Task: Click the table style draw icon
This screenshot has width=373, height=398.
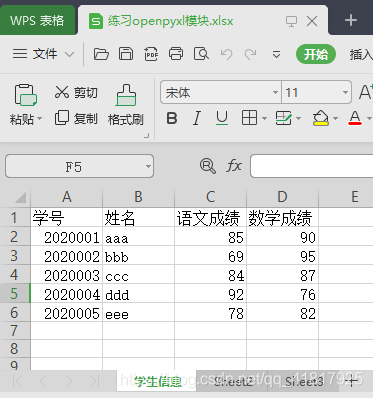Action: click(x=283, y=118)
